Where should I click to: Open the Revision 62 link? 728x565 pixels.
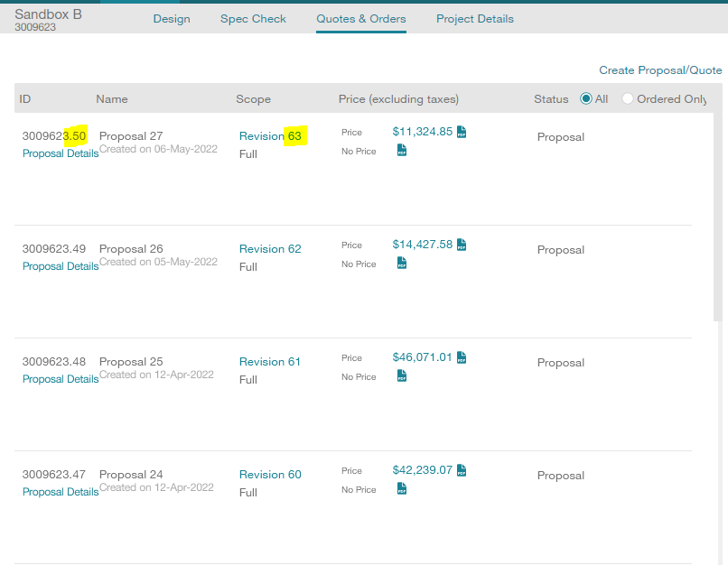coord(270,249)
